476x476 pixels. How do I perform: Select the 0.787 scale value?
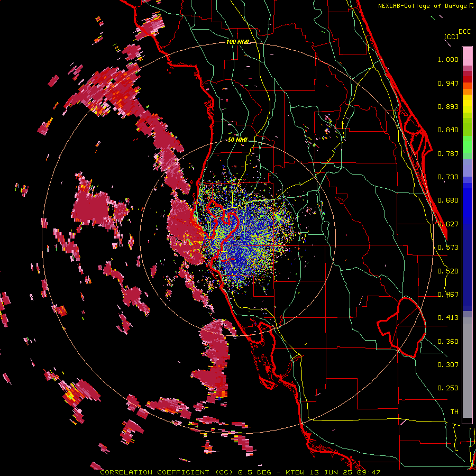[x=448, y=153]
